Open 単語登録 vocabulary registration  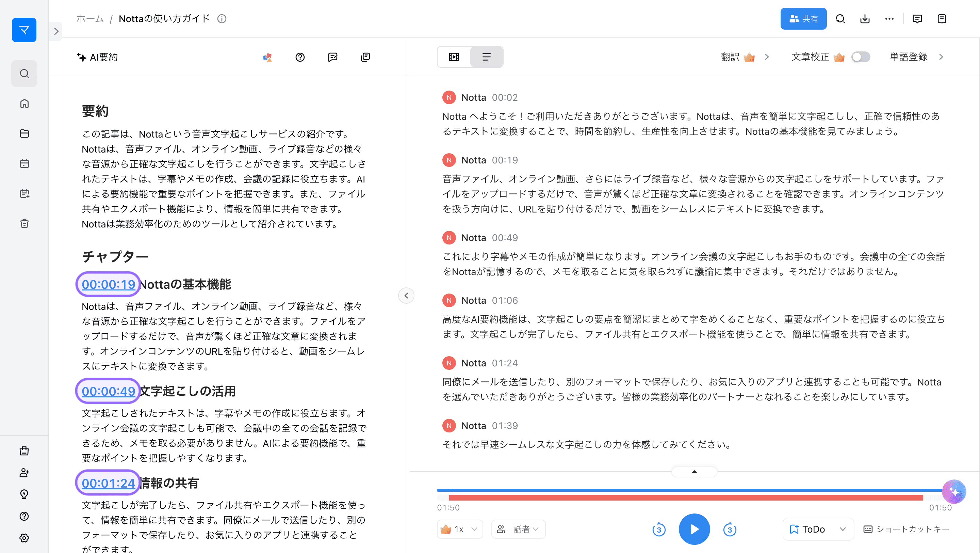(916, 57)
